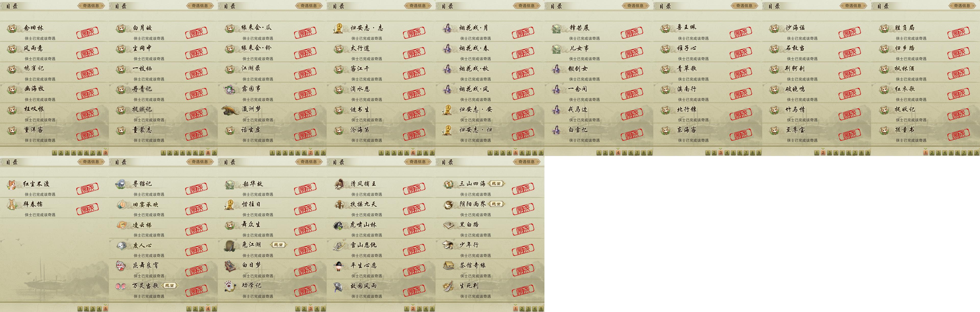The height and width of the screenshot is (312, 980).
Task: Click the paw print icon for 劝学记
Action: pyautogui.click(x=231, y=286)
